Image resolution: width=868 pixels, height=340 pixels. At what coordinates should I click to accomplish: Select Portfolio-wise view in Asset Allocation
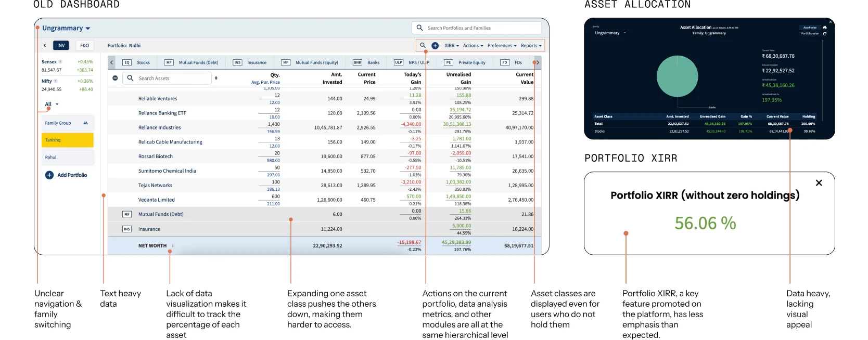click(810, 33)
